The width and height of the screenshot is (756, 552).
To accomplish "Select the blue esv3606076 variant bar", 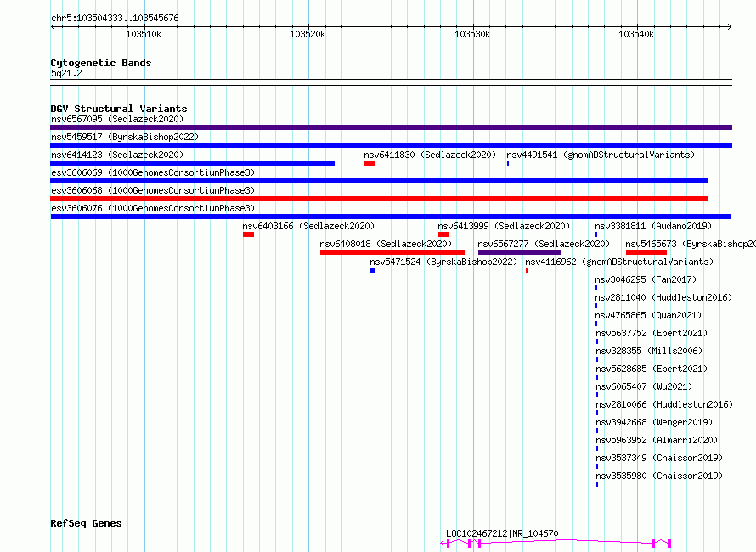I will pyautogui.click(x=391, y=217).
